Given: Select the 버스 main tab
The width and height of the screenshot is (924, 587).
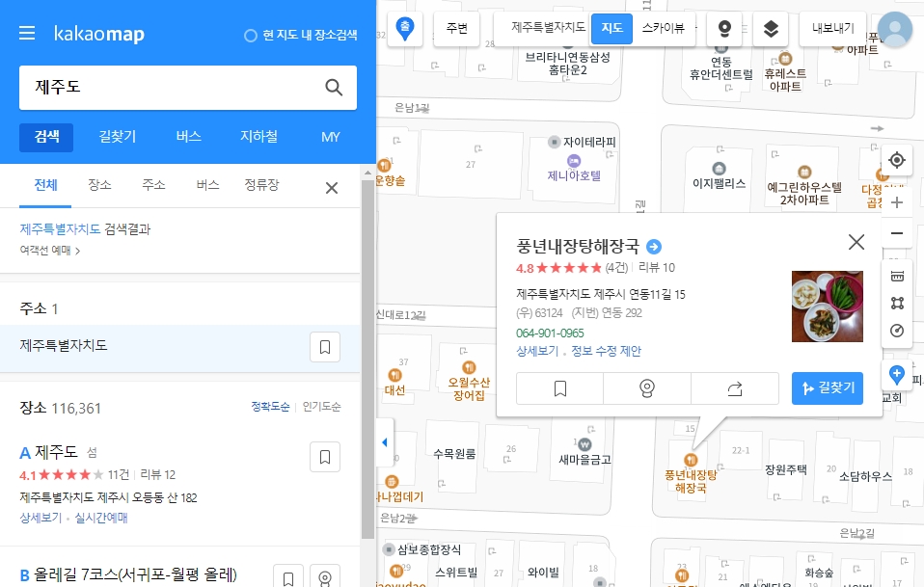Looking at the screenshot, I should [189, 137].
